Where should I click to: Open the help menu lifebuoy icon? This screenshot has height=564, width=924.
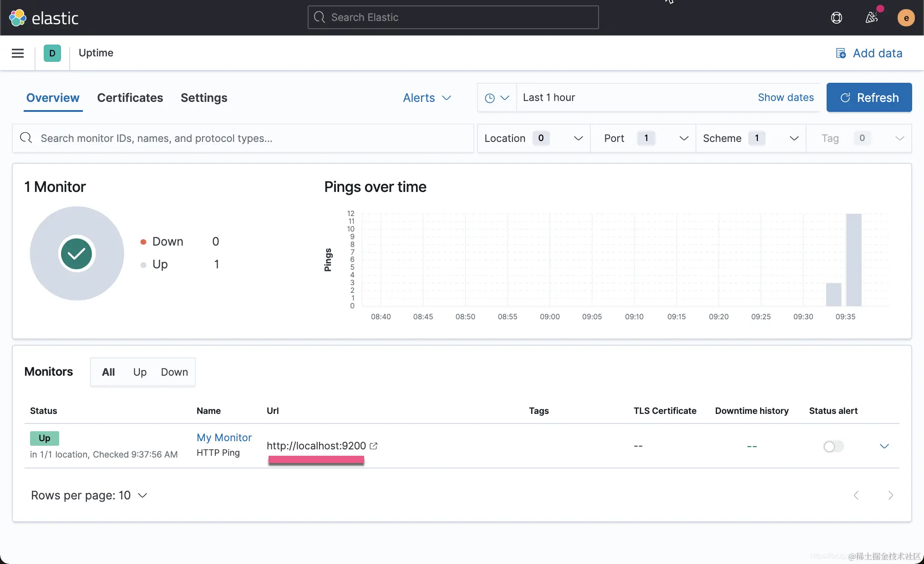point(836,18)
